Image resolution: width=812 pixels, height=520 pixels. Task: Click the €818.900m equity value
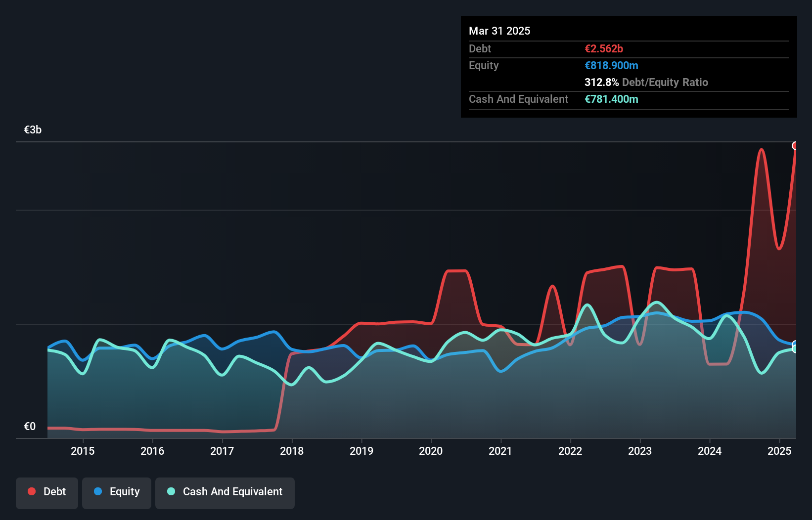click(611, 65)
